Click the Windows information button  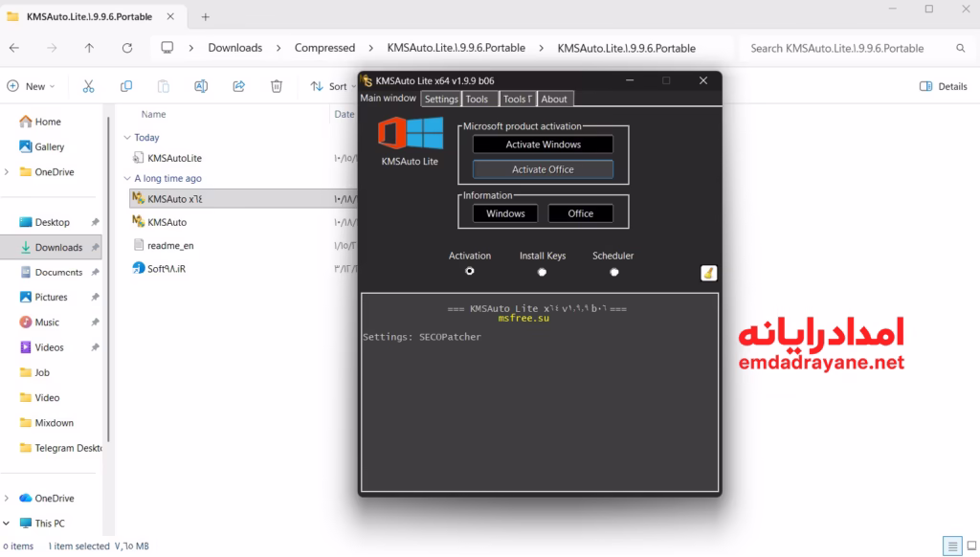pyautogui.click(x=505, y=213)
